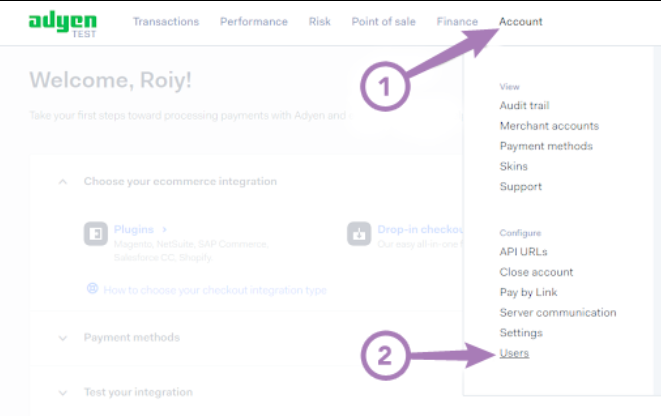This screenshot has width=661, height=416.
Task: Select Merchant accounts entry
Action: coord(549,126)
